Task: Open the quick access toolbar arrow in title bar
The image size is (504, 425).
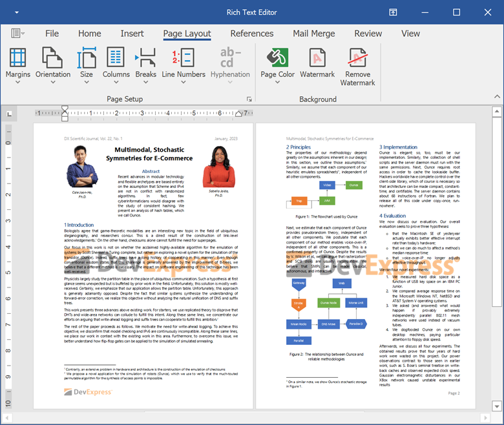Action: (x=17, y=12)
